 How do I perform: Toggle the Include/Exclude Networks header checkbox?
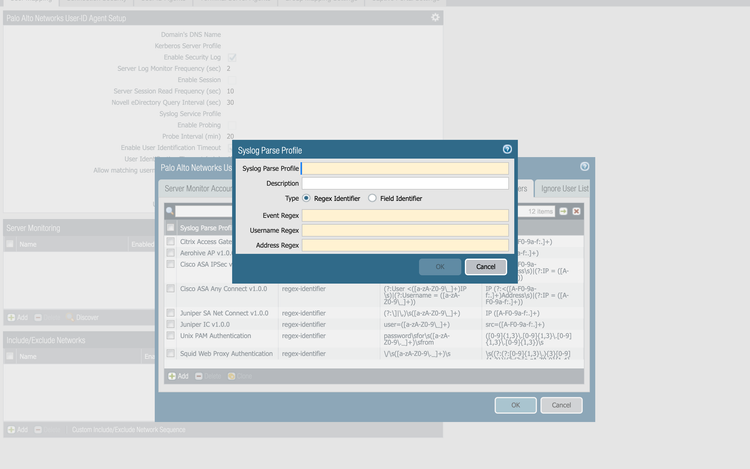10,356
